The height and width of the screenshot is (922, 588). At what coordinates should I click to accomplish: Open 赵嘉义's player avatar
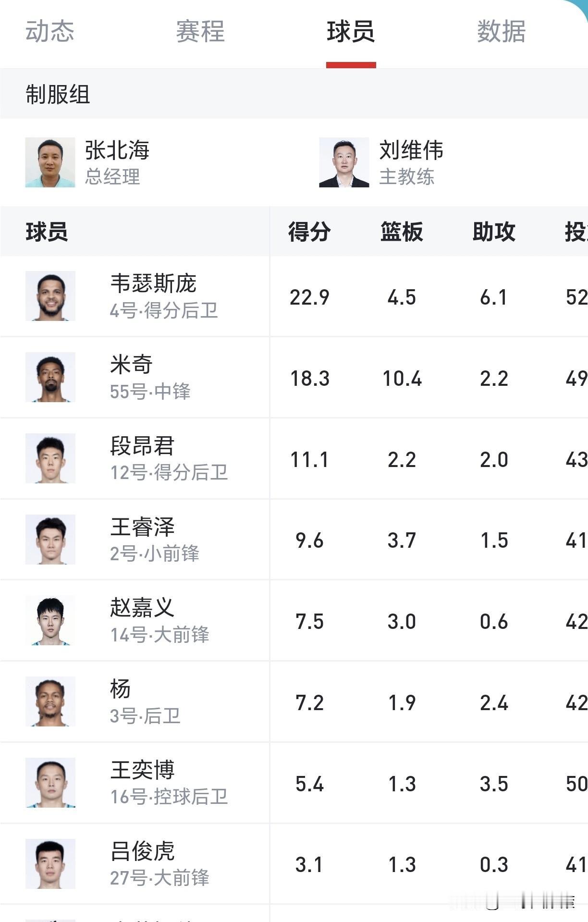click(x=50, y=620)
